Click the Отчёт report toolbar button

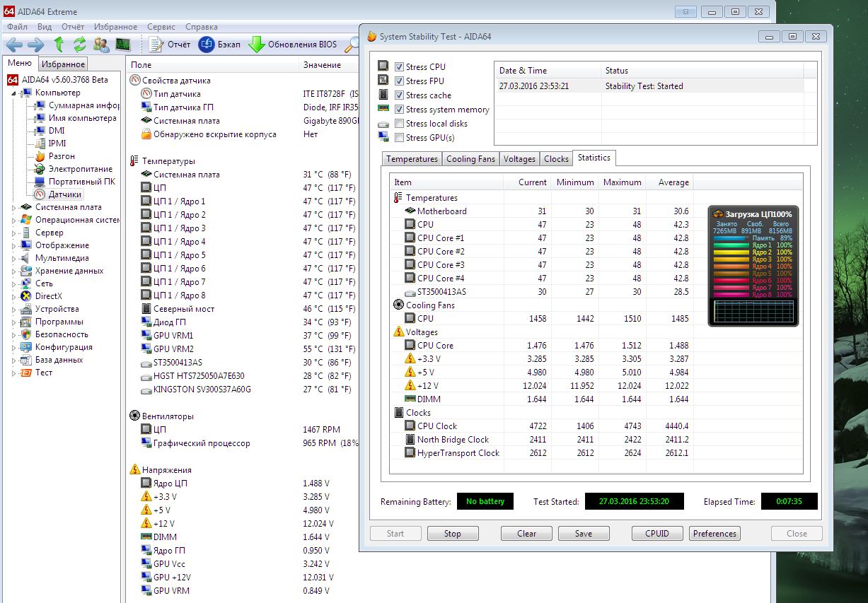[x=170, y=45]
